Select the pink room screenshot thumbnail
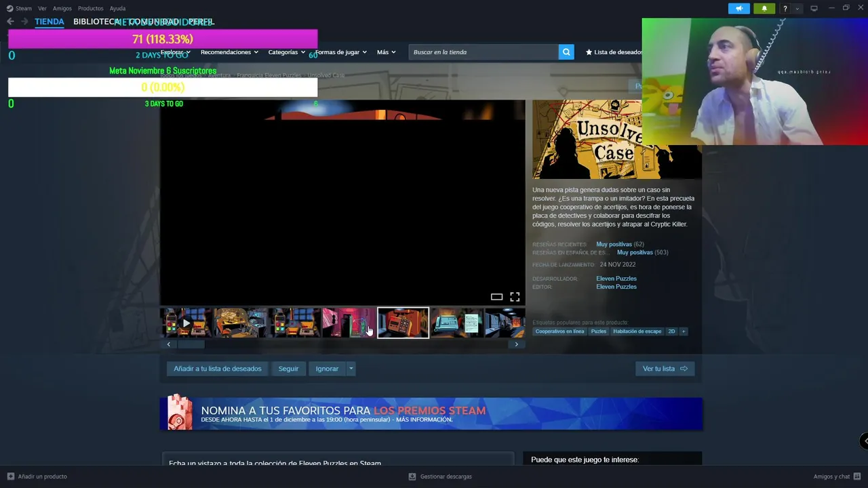Viewport: 868px width, 488px height. coord(349,323)
